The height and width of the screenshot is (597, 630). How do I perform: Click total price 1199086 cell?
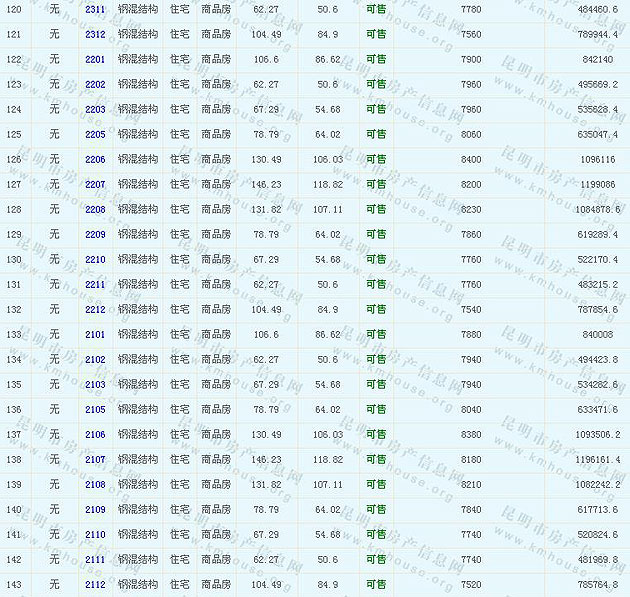[x=598, y=184]
